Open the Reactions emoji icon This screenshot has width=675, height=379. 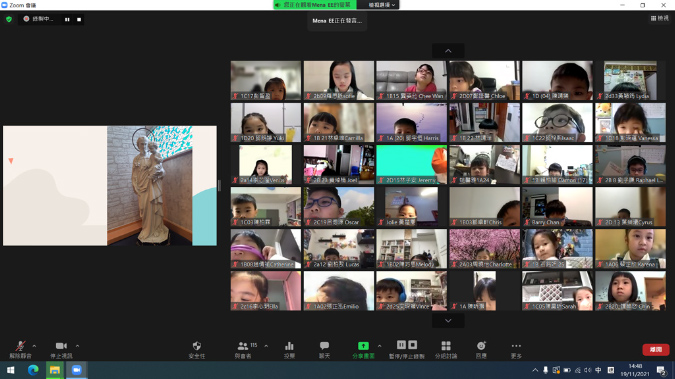[481, 349]
